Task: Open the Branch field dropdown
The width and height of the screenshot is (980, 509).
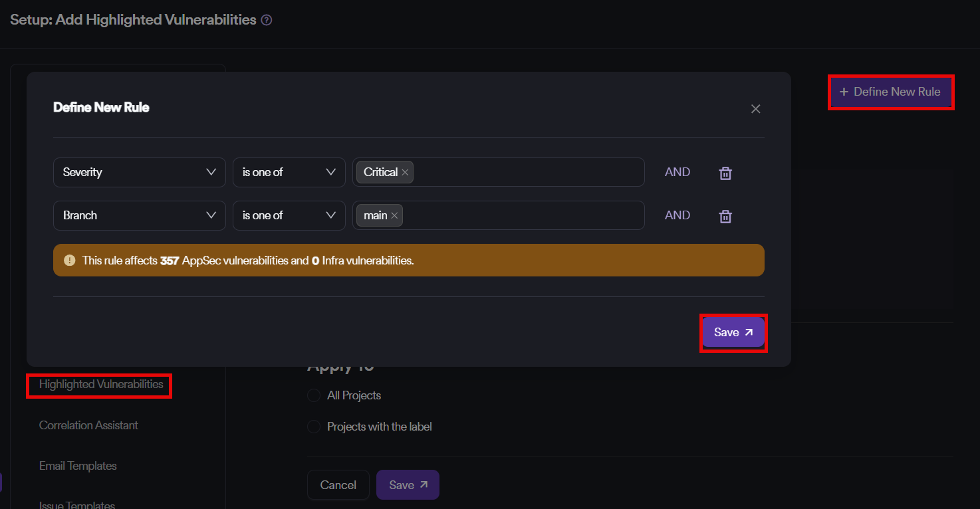Action: coord(139,215)
